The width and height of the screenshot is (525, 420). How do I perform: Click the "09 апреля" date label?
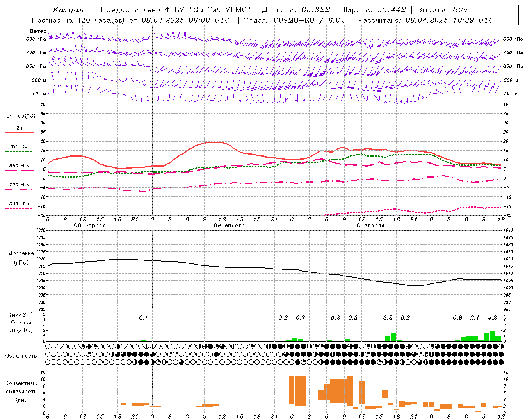pyautogui.click(x=229, y=226)
